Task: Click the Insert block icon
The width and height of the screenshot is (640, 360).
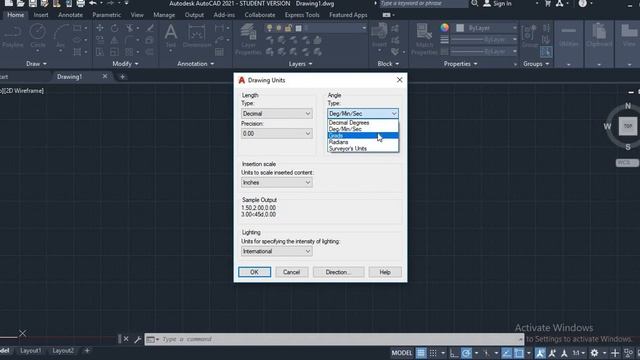Action: tap(379, 36)
